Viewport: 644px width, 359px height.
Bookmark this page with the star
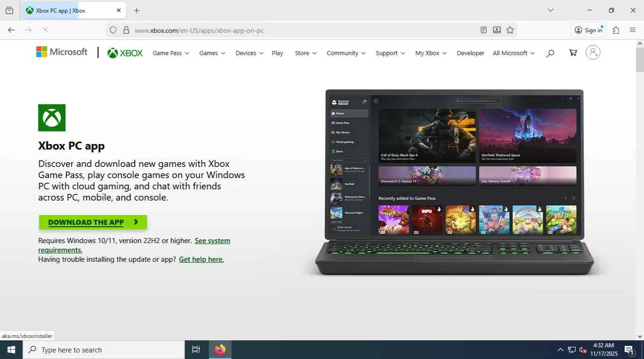pos(510,30)
